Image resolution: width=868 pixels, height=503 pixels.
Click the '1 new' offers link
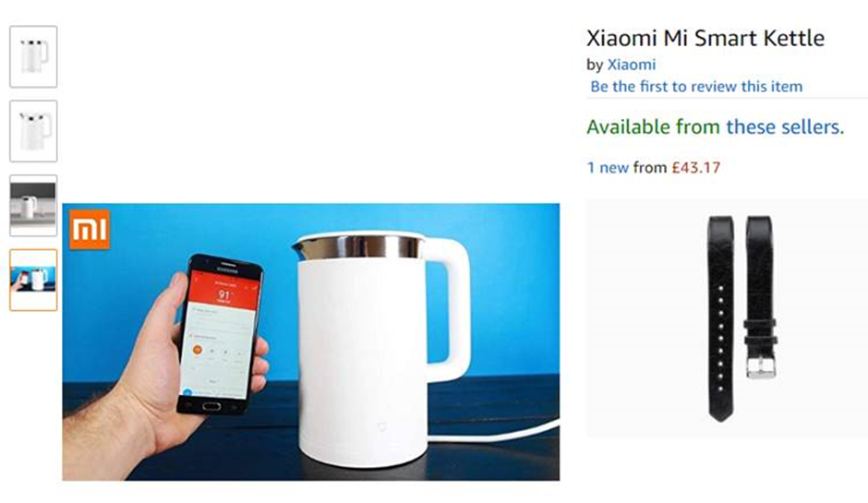pos(608,167)
